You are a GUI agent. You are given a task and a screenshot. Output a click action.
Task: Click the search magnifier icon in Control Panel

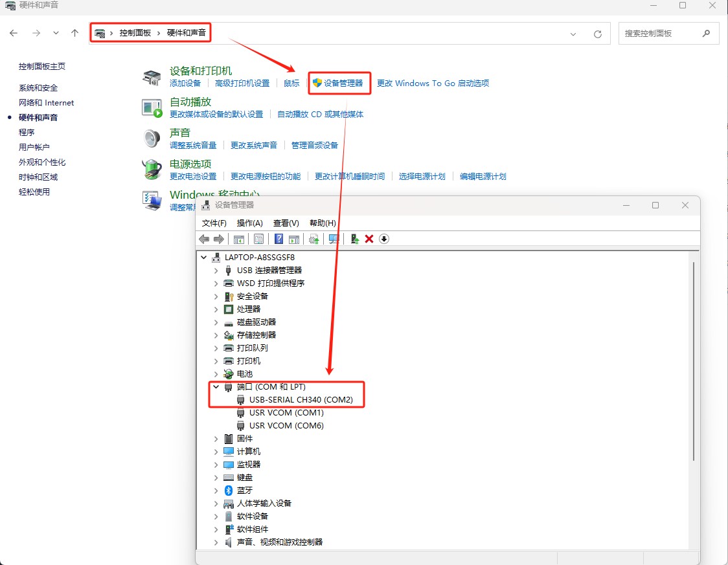tap(706, 34)
